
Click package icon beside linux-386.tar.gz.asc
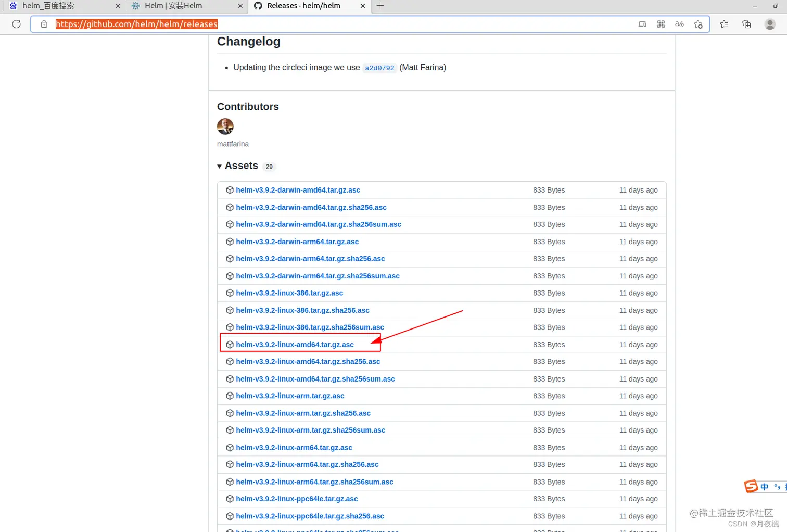pyautogui.click(x=230, y=293)
